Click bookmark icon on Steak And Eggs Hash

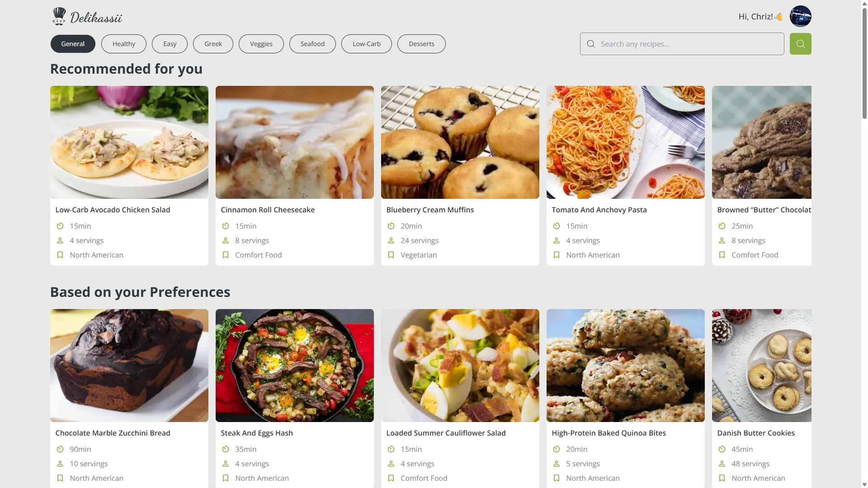[226, 478]
